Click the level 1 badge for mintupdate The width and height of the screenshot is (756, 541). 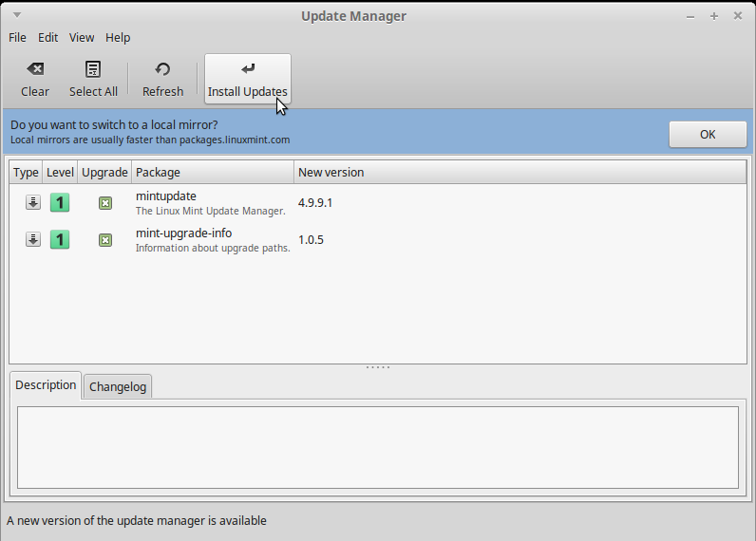[60, 202]
